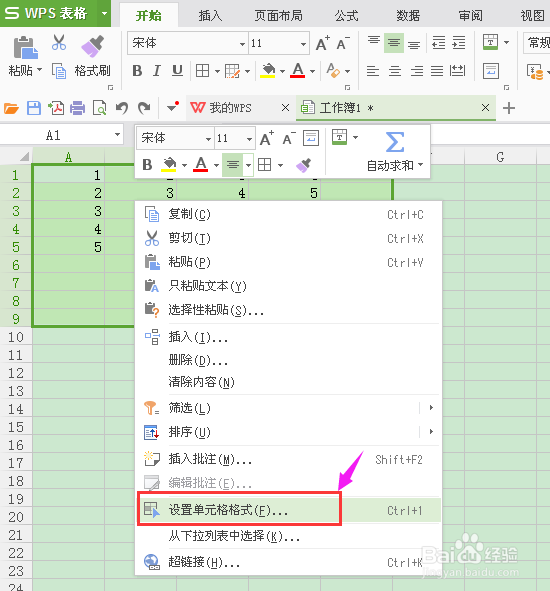Increase font size in mini toolbar
Viewport: 550px width, 591px height.
[x=267, y=138]
